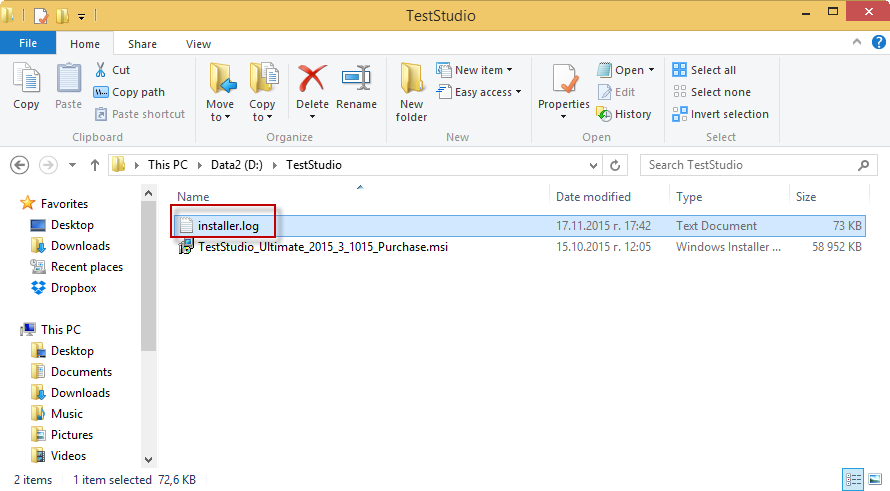The height and width of the screenshot is (491, 890).
Task: Click This PC in the address bar
Action: [x=167, y=165]
